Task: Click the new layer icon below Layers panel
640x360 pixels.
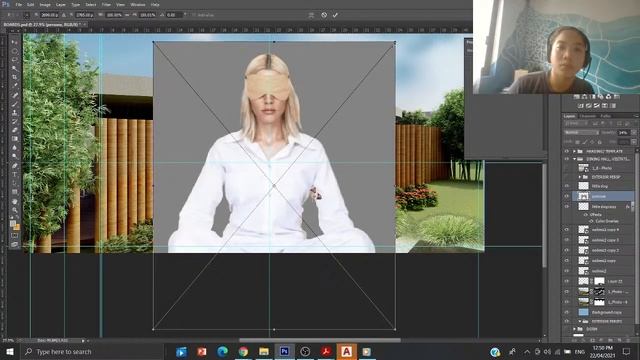Action: pyautogui.click(x=620, y=340)
